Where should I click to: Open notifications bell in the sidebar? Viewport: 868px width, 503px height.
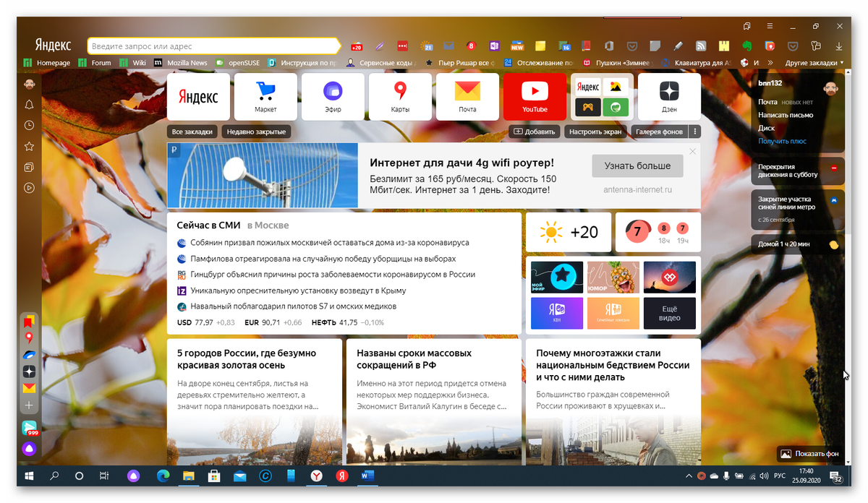point(29,105)
